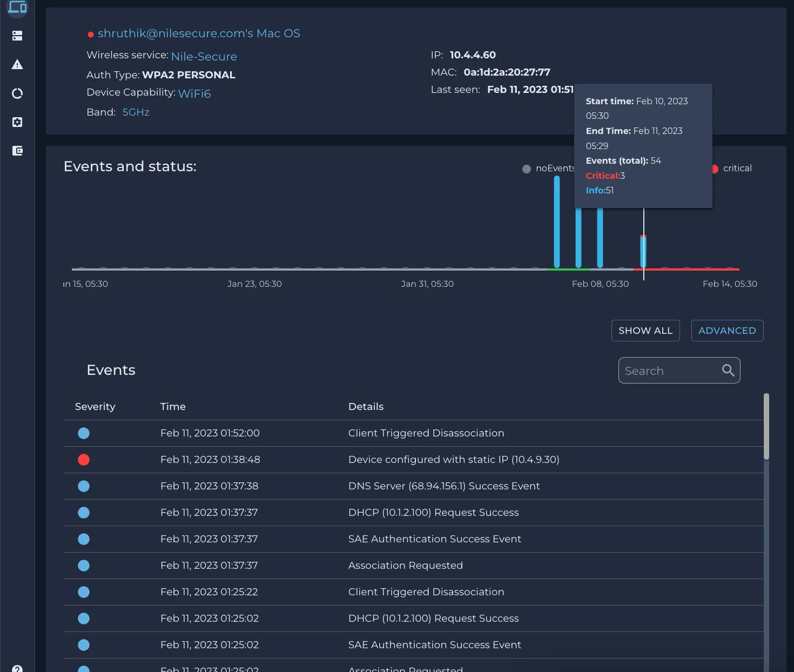This screenshot has width=794, height=672.
Task: Click the magnifier icon in the search box
Action: coord(728,370)
